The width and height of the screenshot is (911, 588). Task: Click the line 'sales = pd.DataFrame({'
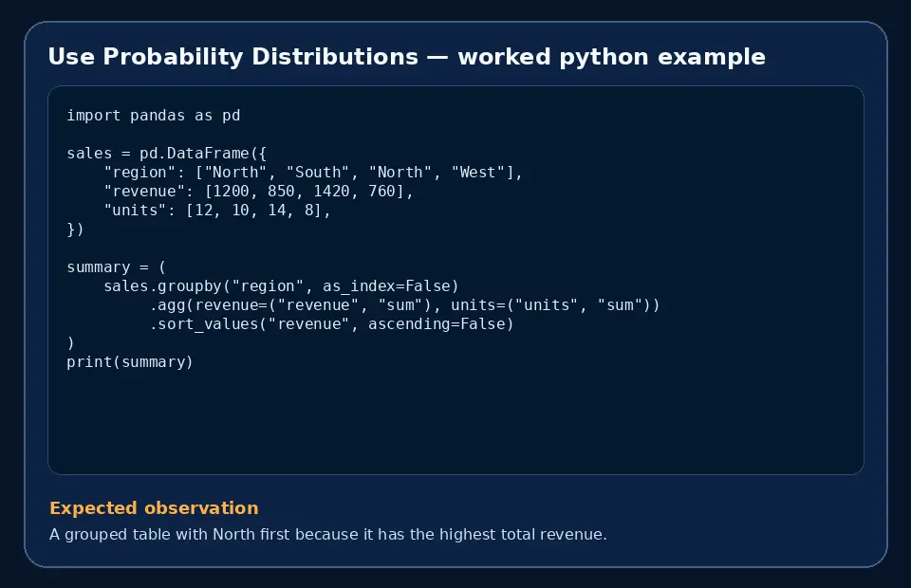(x=167, y=154)
